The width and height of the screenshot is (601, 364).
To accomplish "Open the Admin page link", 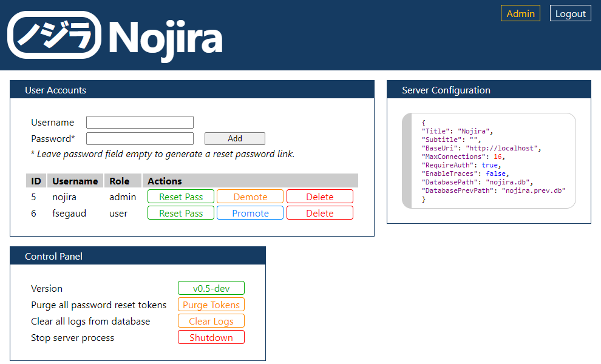I will coord(520,13).
